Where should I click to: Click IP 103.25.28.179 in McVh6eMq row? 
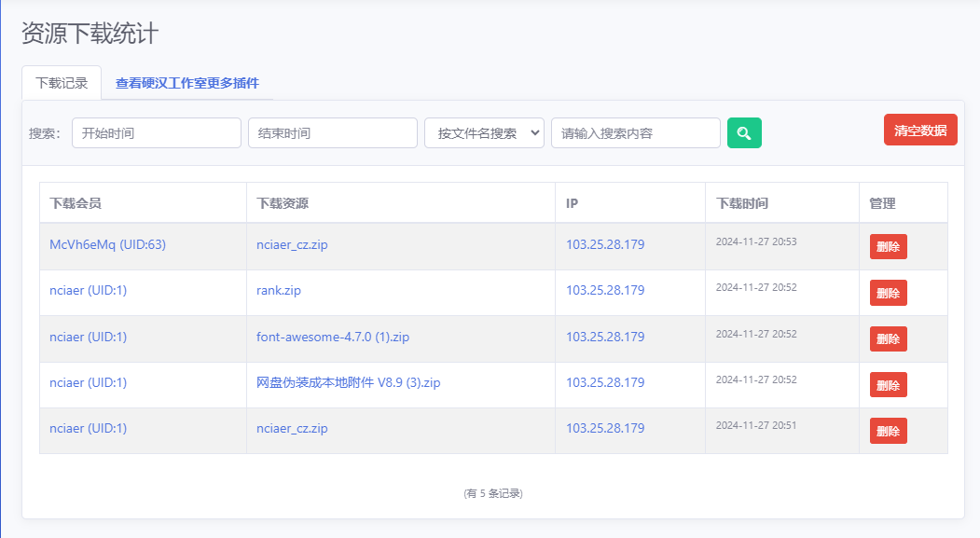tap(605, 244)
